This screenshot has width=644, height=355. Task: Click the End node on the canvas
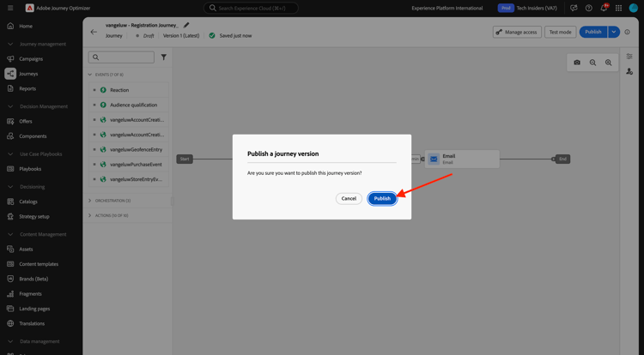click(562, 159)
